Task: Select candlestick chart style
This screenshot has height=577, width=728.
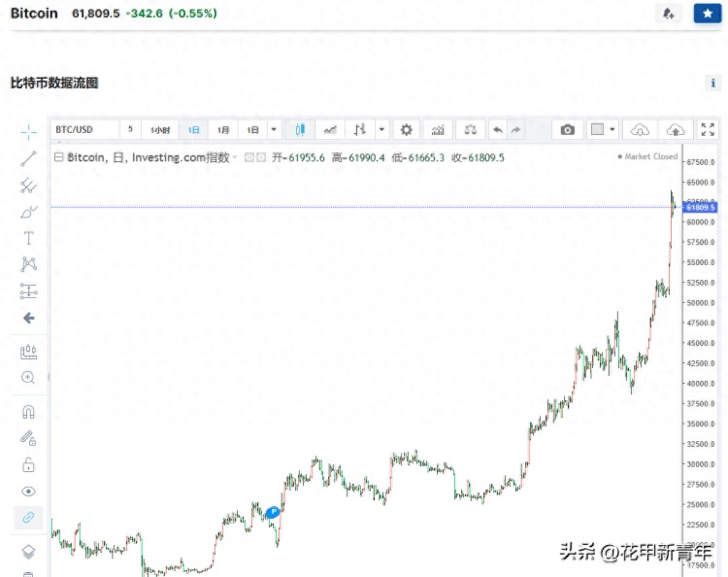Action: (300, 129)
